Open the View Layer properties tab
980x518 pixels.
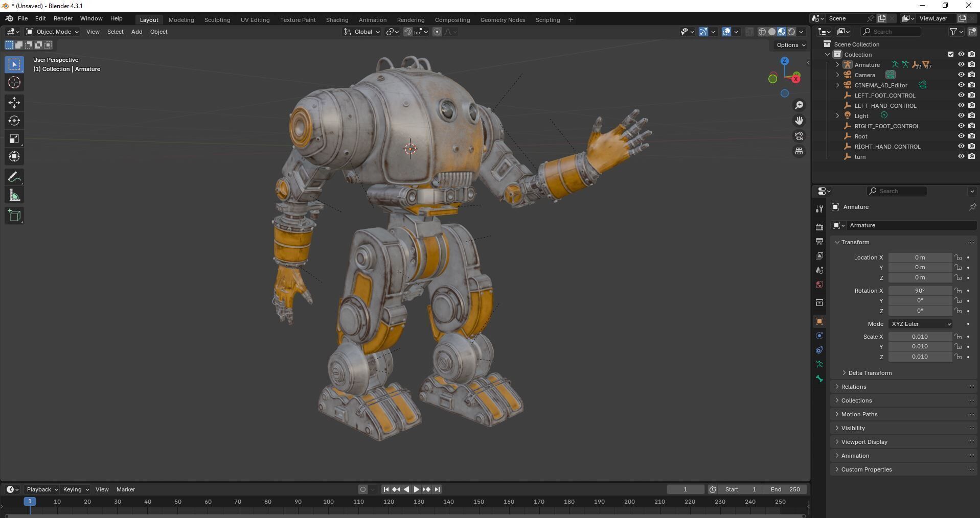(x=819, y=255)
